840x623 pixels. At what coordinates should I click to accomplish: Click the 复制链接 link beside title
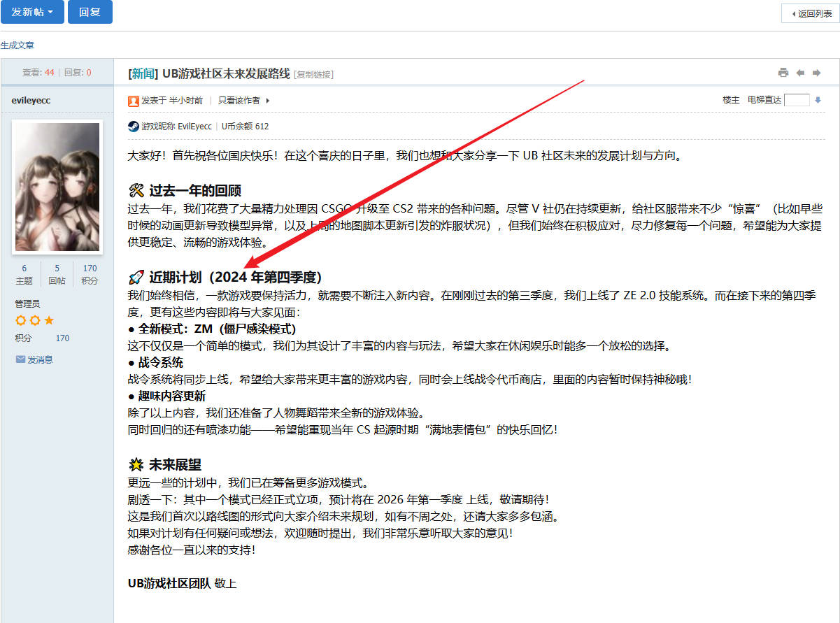click(x=314, y=74)
